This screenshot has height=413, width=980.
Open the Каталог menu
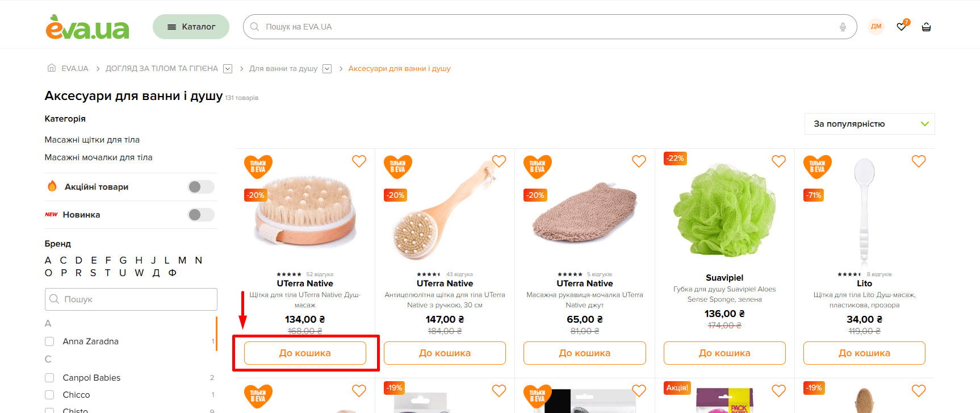(x=191, y=27)
